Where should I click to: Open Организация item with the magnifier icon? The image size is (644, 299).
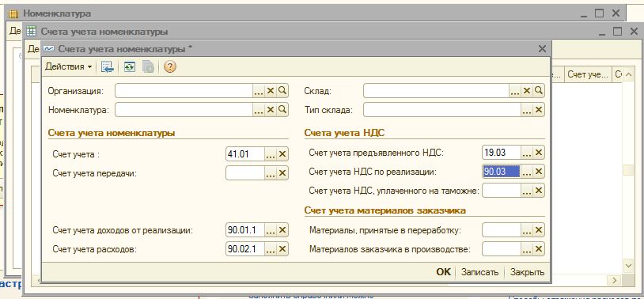point(282,91)
